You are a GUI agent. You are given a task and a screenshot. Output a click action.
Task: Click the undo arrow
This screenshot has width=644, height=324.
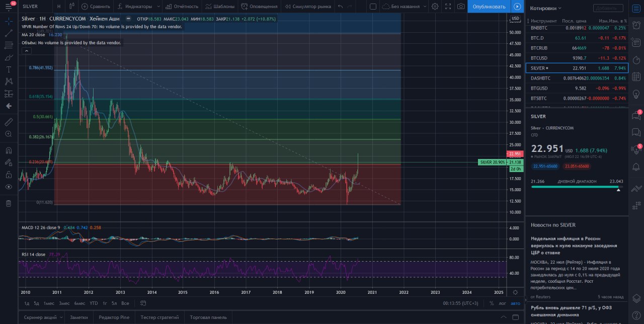click(x=341, y=7)
